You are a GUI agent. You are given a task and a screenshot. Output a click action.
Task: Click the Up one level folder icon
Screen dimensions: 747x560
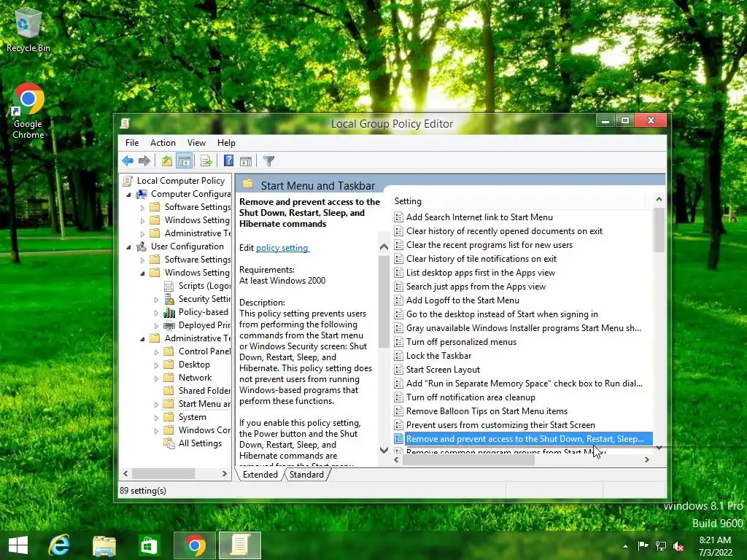point(167,161)
